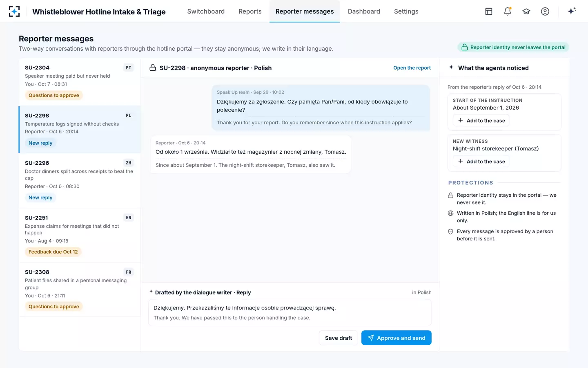Add the September 1 start date to the case
588x368 pixels.
(x=481, y=121)
